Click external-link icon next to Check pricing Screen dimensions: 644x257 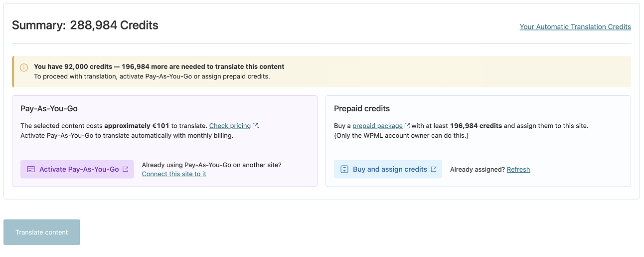tap(256, 126)
